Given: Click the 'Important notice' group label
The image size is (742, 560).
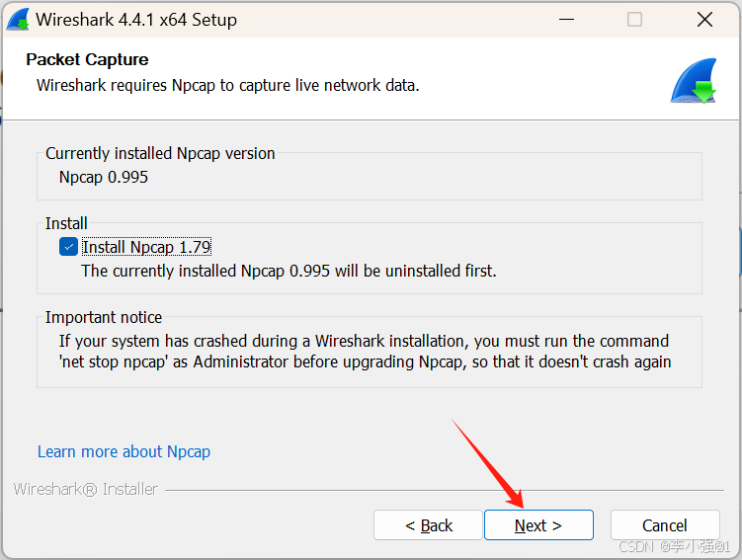Looking at the screenshot, I should pyautogui.click(x=104, y=317).
